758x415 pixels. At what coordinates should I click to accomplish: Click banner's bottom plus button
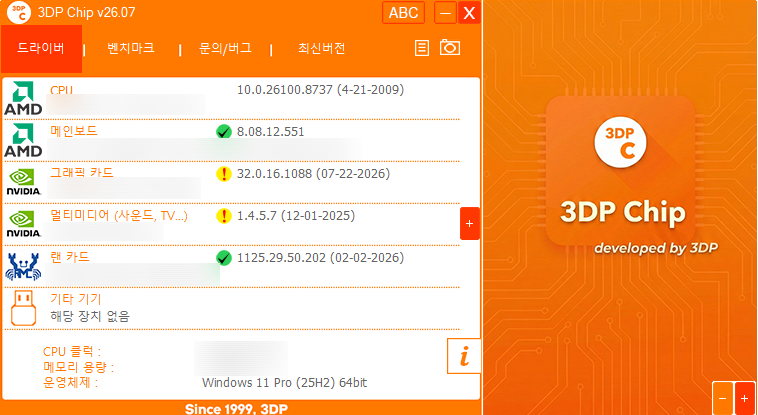point(744,399)
